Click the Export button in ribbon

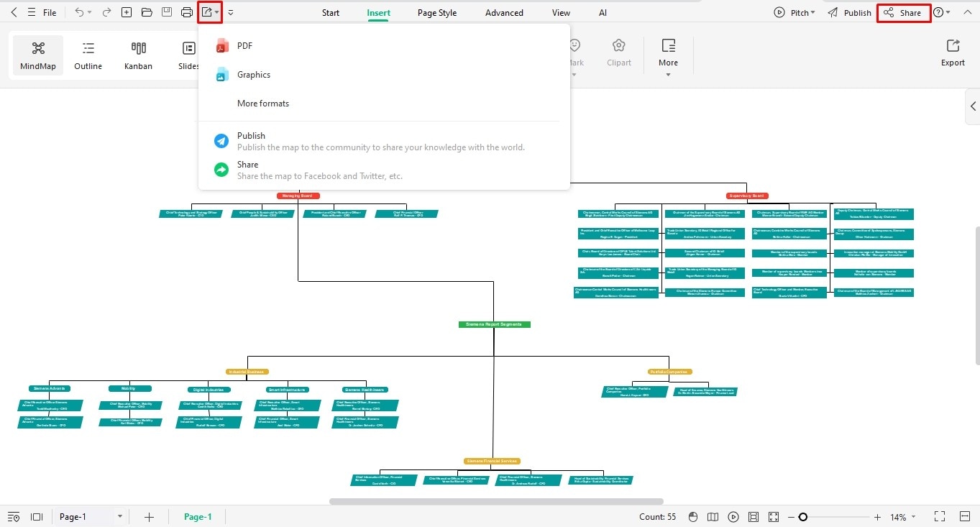click(953, 53)
